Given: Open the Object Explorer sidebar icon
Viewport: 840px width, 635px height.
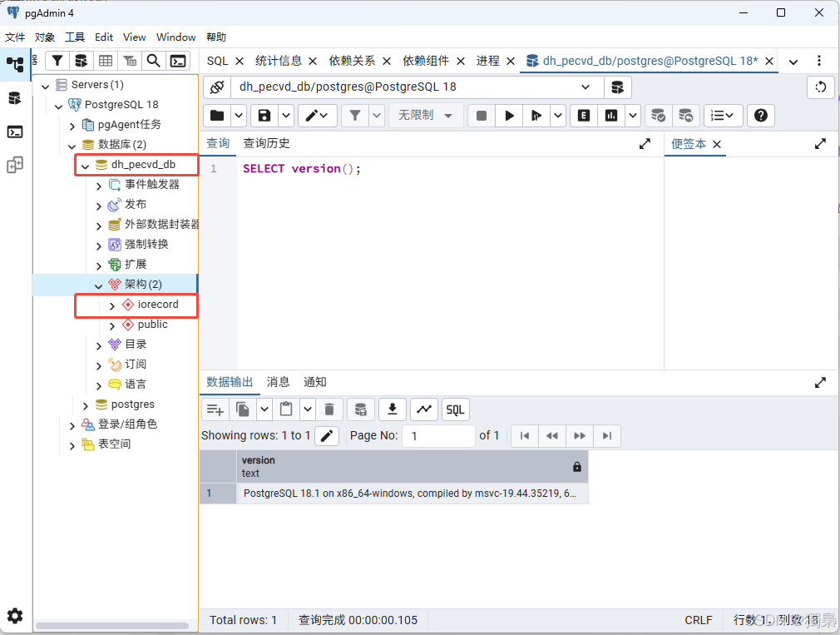Looking at the screenshot, I should 15,64.
